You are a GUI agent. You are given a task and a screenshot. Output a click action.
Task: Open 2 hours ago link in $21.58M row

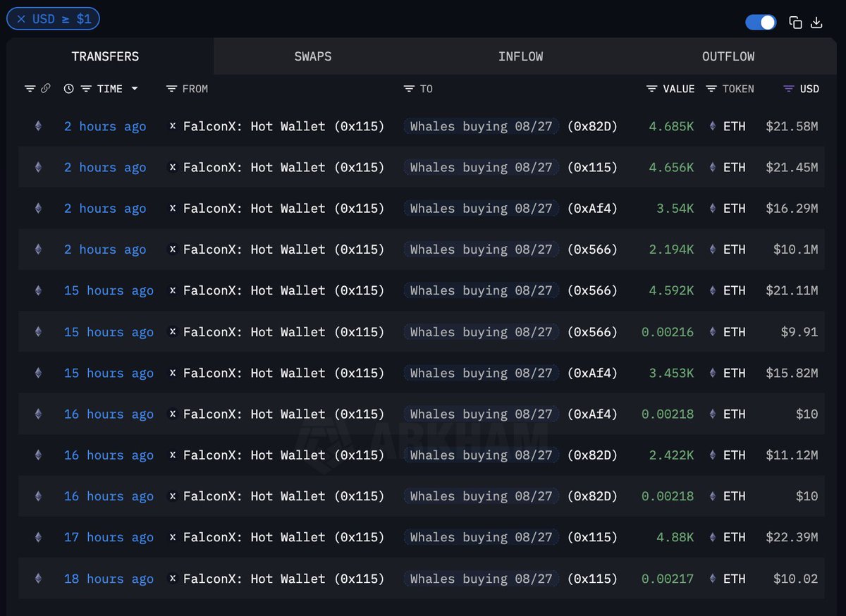105,126
